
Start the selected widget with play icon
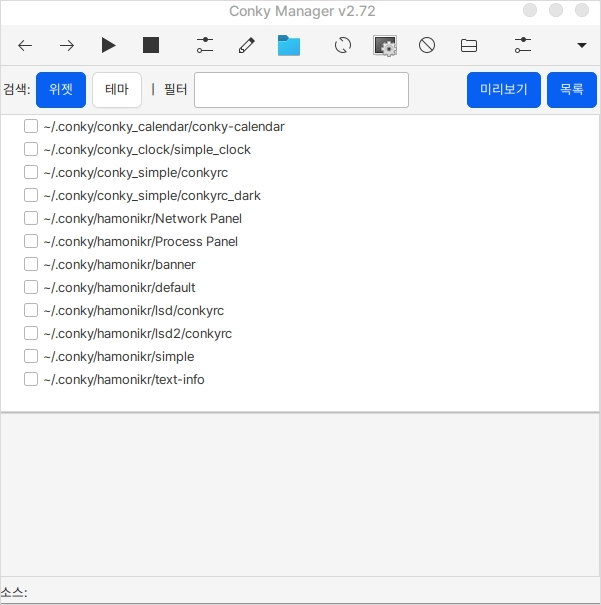point(108,45)
